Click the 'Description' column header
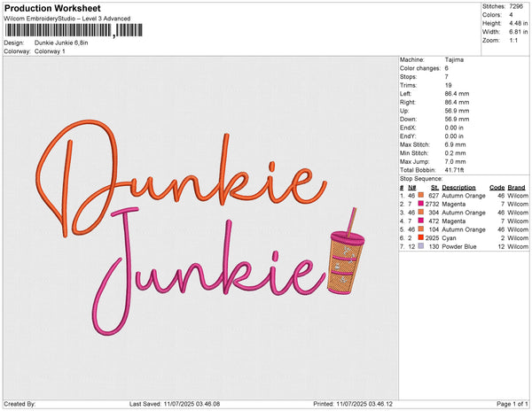 [x=458, y=188]
